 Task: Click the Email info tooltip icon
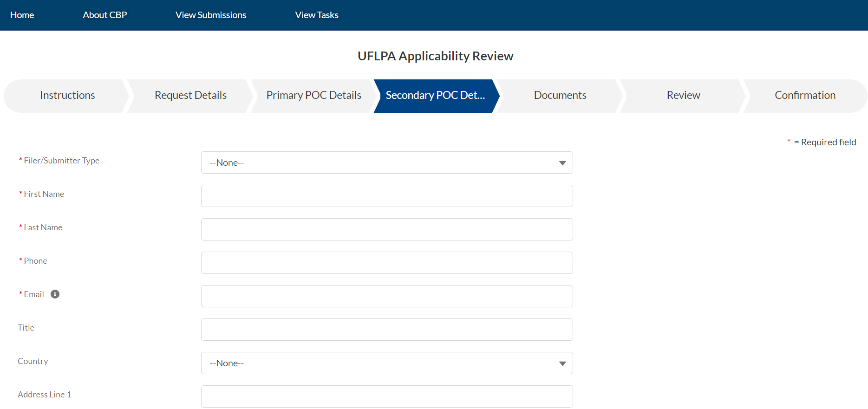55,294
